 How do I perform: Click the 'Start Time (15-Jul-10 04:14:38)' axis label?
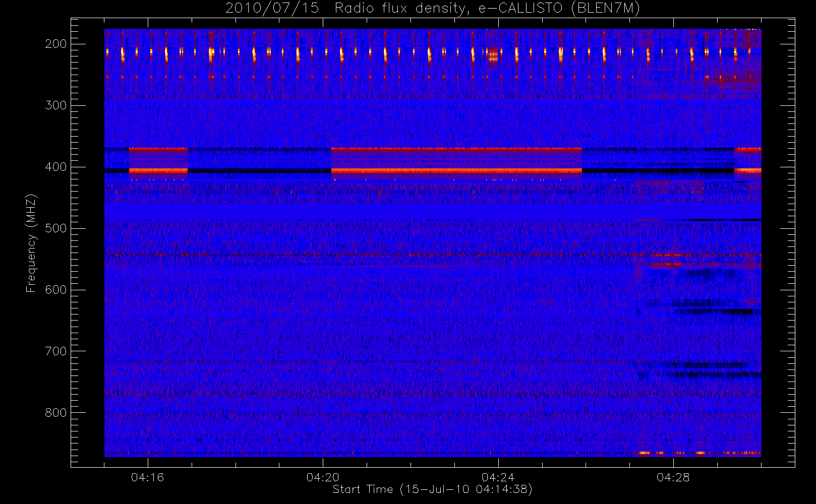pyautogui.click(x=433, y=489)
